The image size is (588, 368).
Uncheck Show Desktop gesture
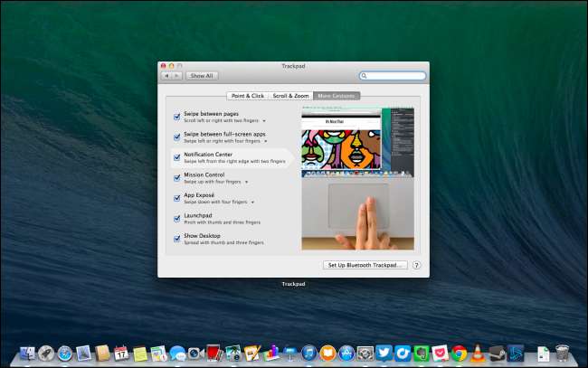tap(176, 238)
